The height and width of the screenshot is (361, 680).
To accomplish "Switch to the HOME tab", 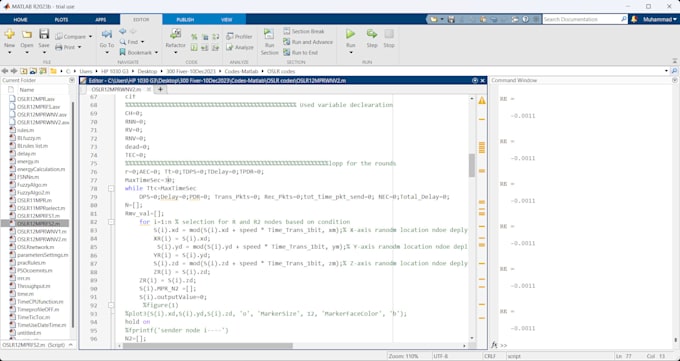I will point(20,20).
